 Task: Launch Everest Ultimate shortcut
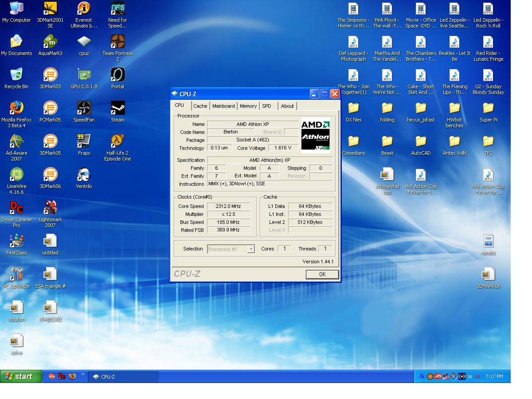(x=84, y=15)
